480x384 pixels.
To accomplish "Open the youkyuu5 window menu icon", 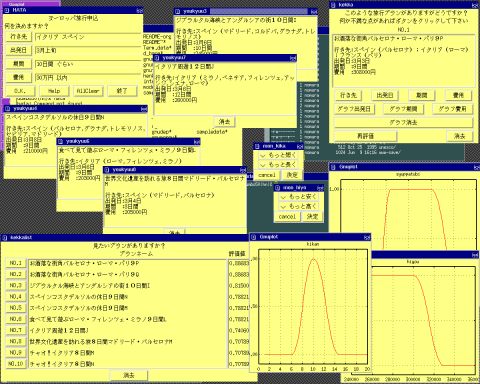I will click(x=61, y=142).
